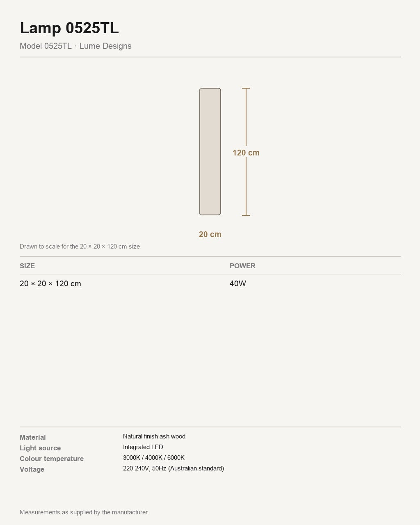Screen dimensions: 420x525
Task: Click the vertical dimension line top cap
Action: (246, 88)
